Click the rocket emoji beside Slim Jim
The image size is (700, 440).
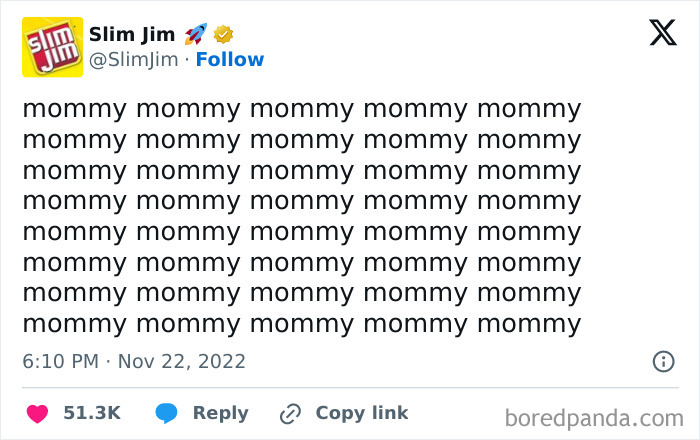pos(196,34)
